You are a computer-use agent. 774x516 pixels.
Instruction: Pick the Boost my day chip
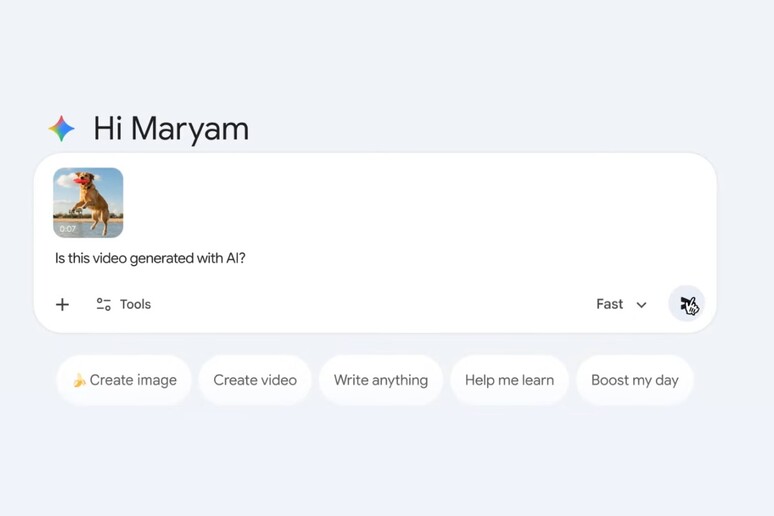coord(634,380)
